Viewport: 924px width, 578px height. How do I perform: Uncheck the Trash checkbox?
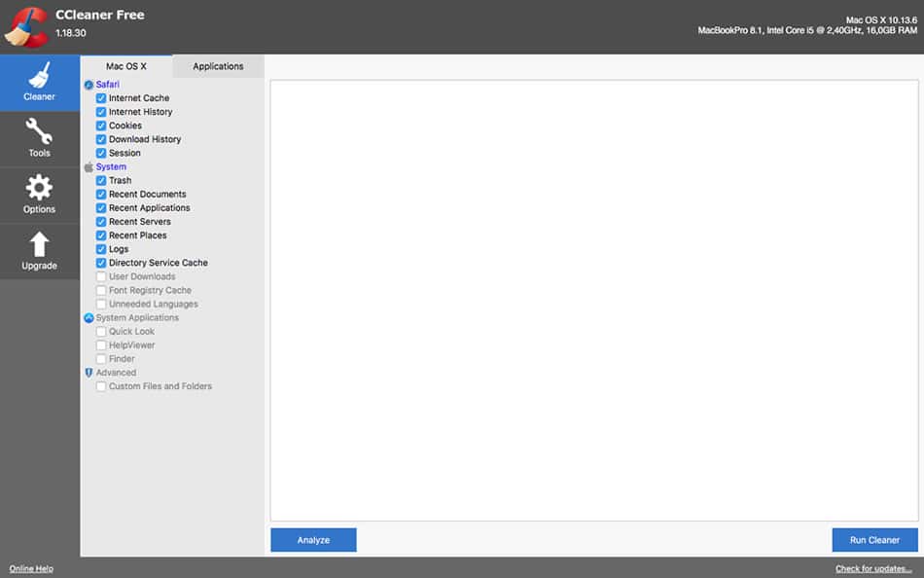pyautogui.click(x=101, y=180)
